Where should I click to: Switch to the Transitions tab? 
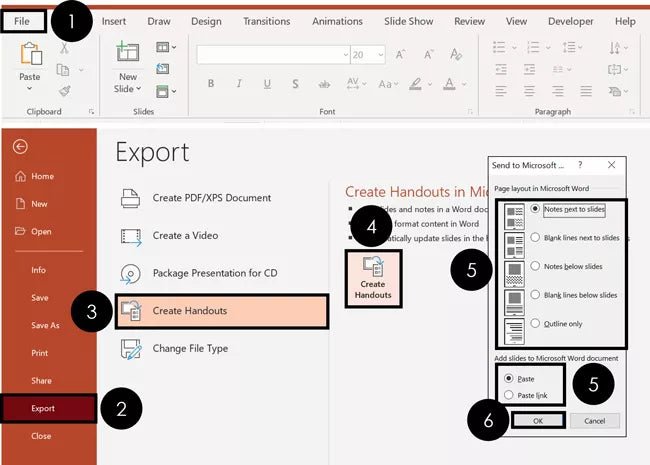point(267,21)
